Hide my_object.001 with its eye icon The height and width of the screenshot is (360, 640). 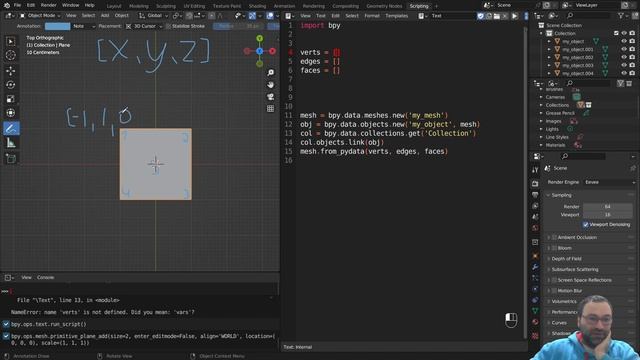(x=624, y=49)
